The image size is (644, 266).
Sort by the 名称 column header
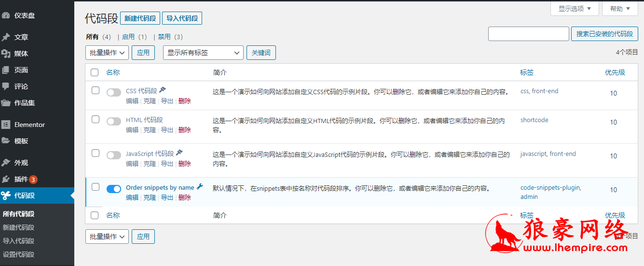pos(113,72)
